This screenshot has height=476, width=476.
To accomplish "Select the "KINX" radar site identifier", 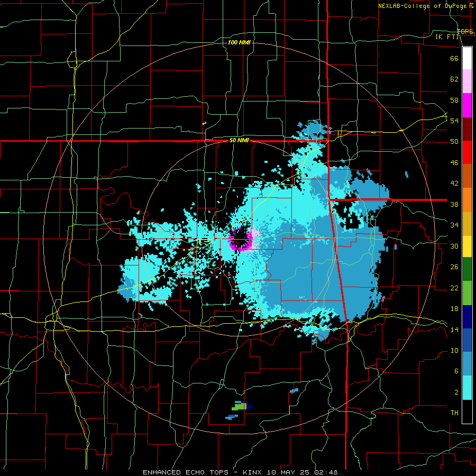I will tap(252, 472).
